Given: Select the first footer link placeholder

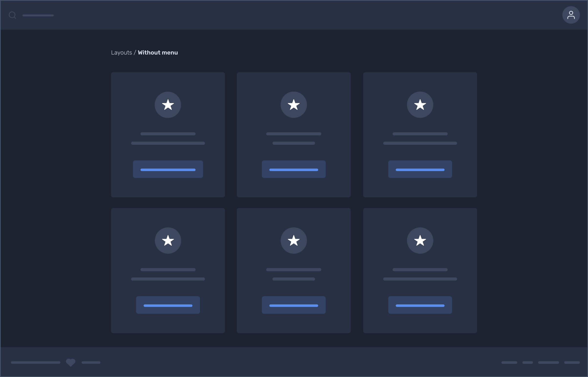Looking at the screenshot, I should click(35, 363).
